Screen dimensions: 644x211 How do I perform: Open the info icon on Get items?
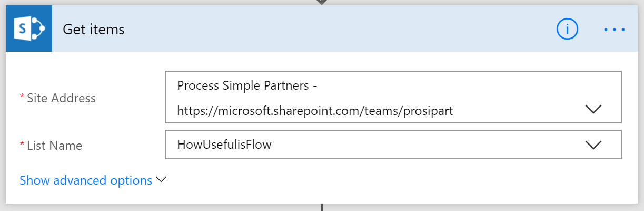(x=567, y=30)
